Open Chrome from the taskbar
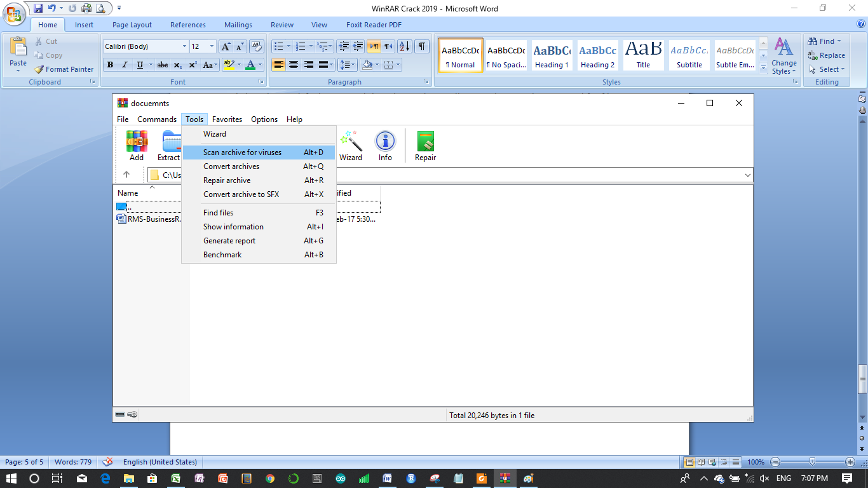 coord(270,478)
